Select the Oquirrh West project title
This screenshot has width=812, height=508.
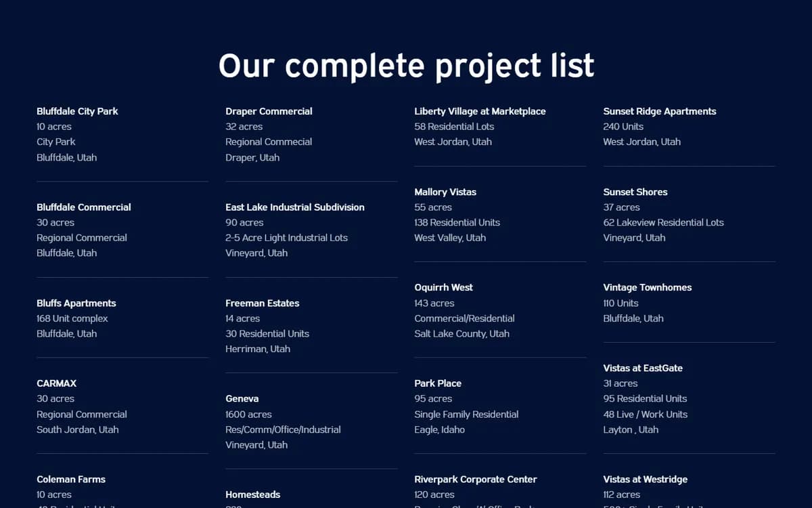pos(444,288)
